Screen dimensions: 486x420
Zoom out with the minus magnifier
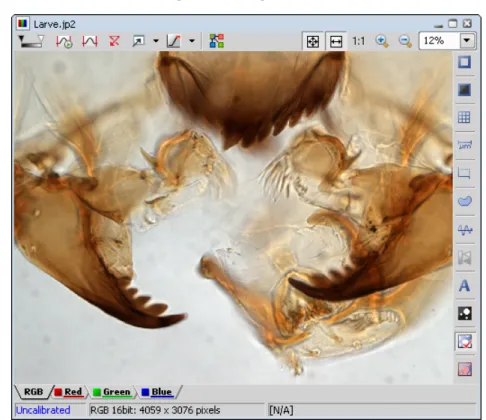tap(405, 41)
